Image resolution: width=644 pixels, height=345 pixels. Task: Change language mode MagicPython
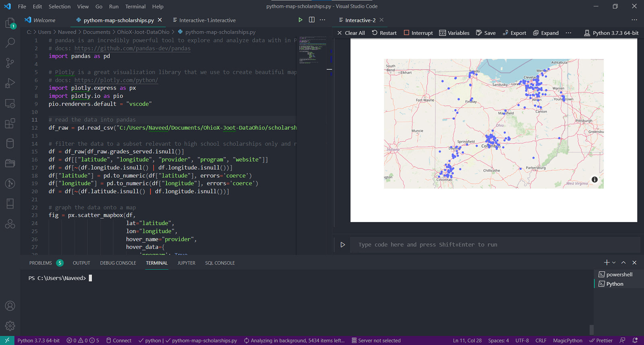[568, 341]
